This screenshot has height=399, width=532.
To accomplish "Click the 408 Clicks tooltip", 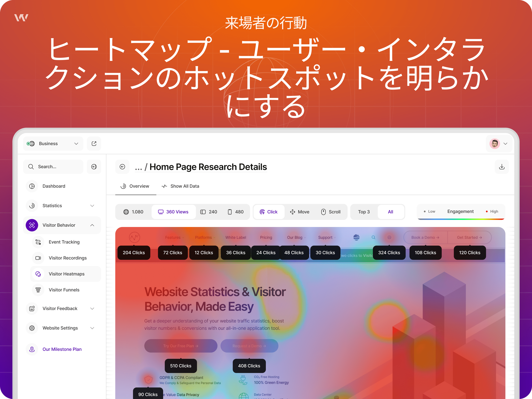I will coord(249,366).
